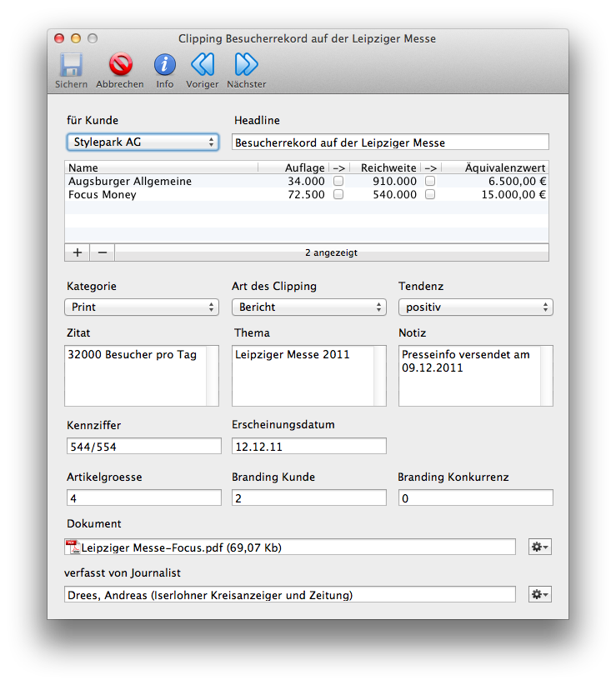Click the verfasst von Journalist field
This screenshot has width=616, height=685.
pyautogui.click(x=290, y=594)
